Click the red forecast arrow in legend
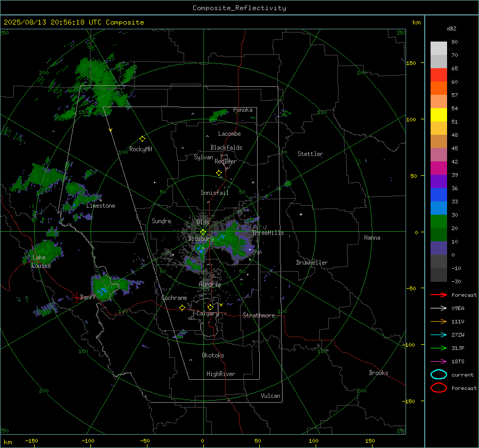 pyautogui.click(x=439, y=295)
